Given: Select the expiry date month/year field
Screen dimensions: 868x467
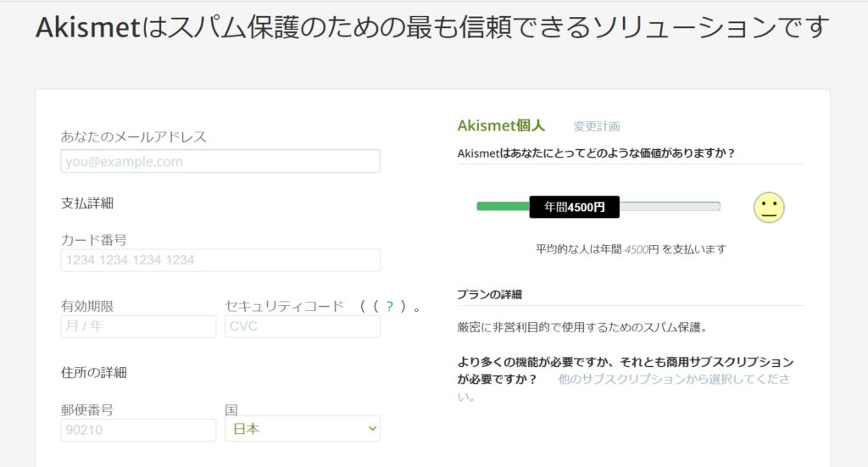Looking at the screenshot, I should (x=138, y=326).
